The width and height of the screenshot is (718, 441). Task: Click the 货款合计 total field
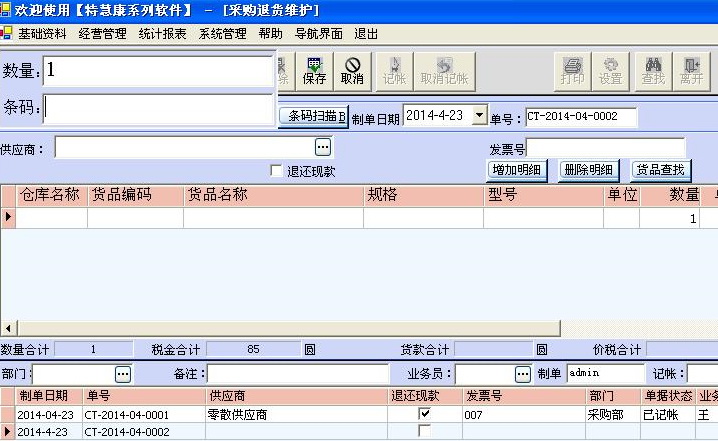coord(494,349)
